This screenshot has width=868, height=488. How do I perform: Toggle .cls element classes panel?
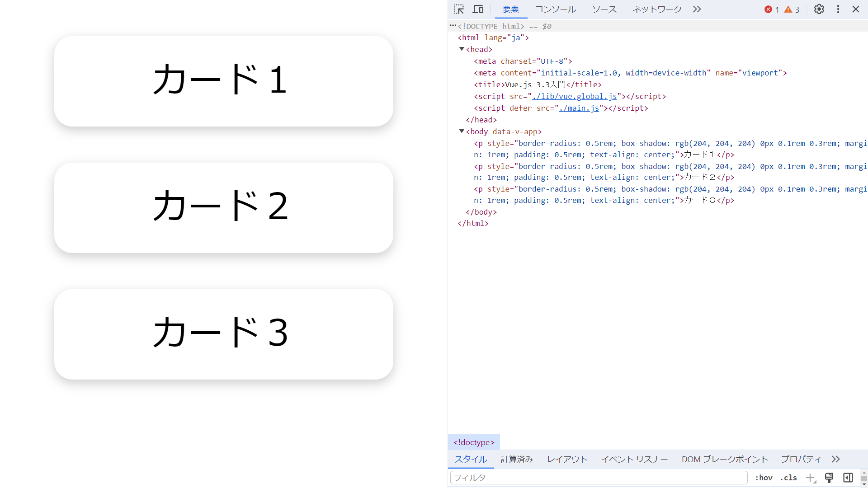click(x=788, y=478)
